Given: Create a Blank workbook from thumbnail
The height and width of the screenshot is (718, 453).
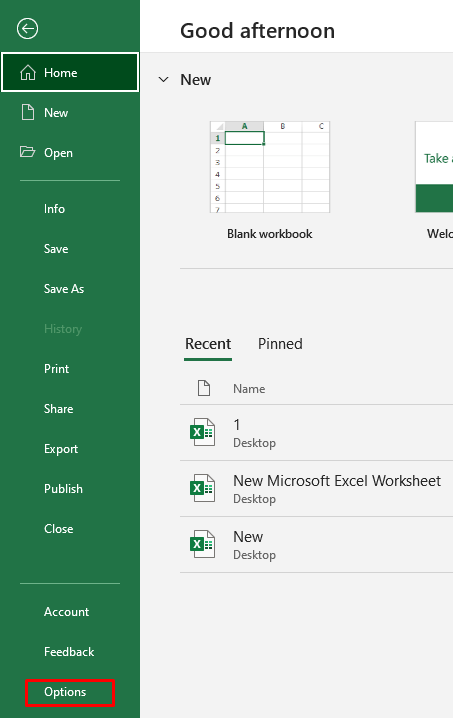Looking at the screenshot, I should [270, 167].
